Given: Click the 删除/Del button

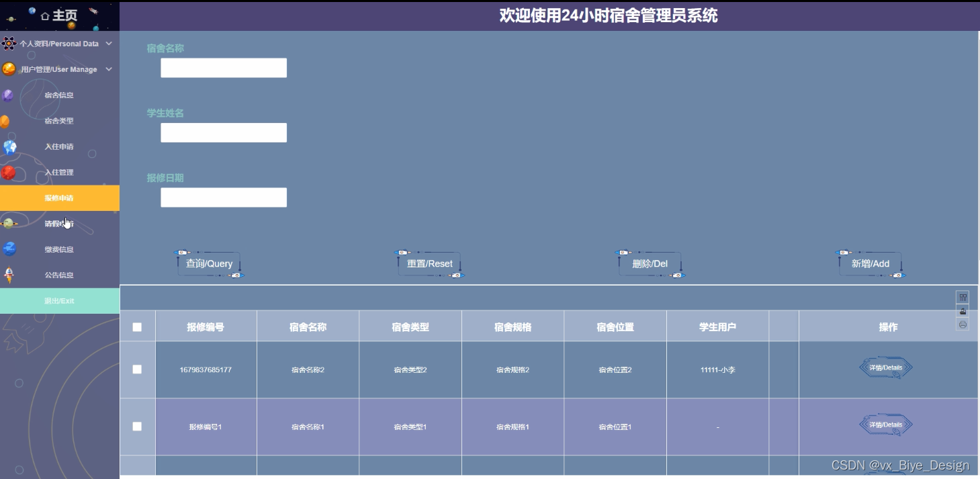Looking at the screenshot, I should [650, 263].
